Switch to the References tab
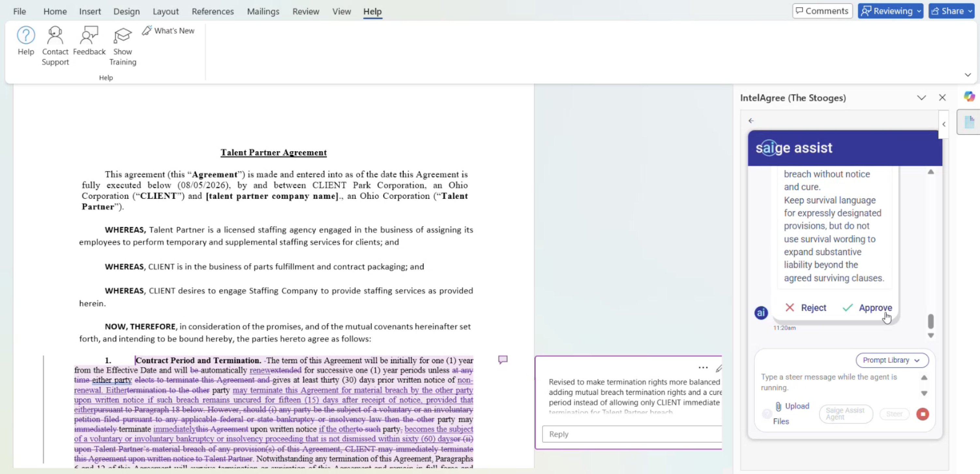This screenshot has width=980, height=474. 213,11
